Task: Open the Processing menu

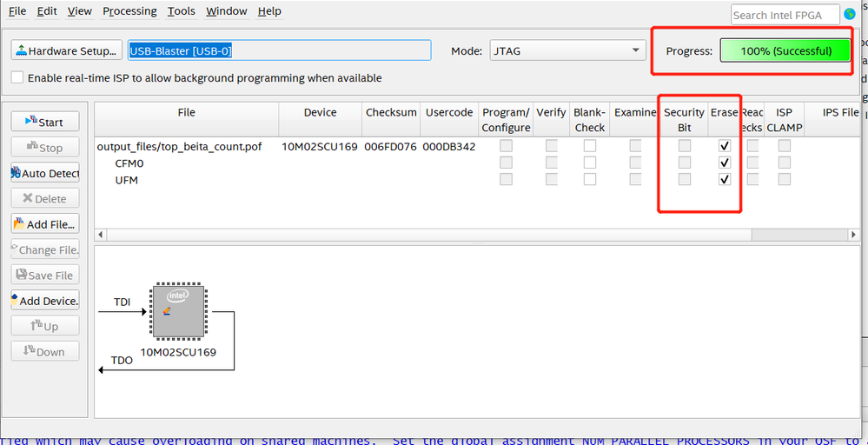Action: pyautogui.click(x=129, y=11)
